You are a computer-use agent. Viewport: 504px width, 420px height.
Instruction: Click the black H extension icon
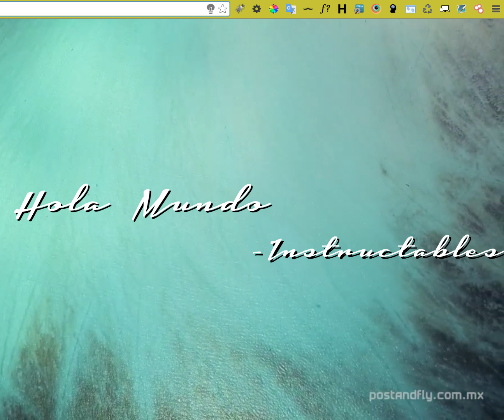pyautogui.click(x=342, y=9)
